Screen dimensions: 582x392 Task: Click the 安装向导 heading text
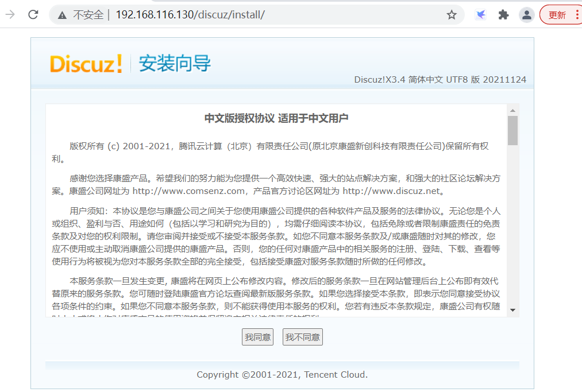click(x=175, y=63)
